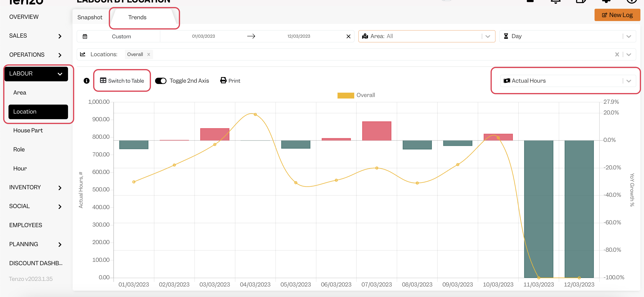
Task: Click the red bar for 03/03/2023
Action: 215,134
